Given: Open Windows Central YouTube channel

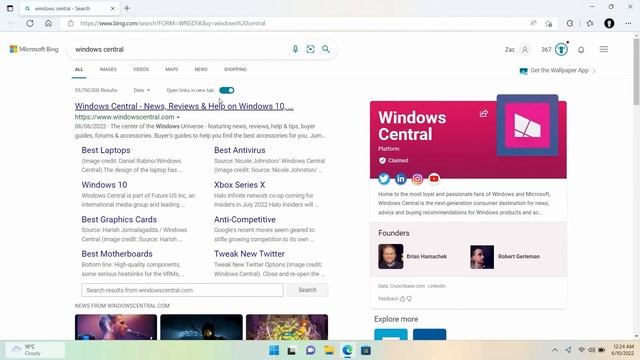Looking at the screenshot, I should pos(434,178).
